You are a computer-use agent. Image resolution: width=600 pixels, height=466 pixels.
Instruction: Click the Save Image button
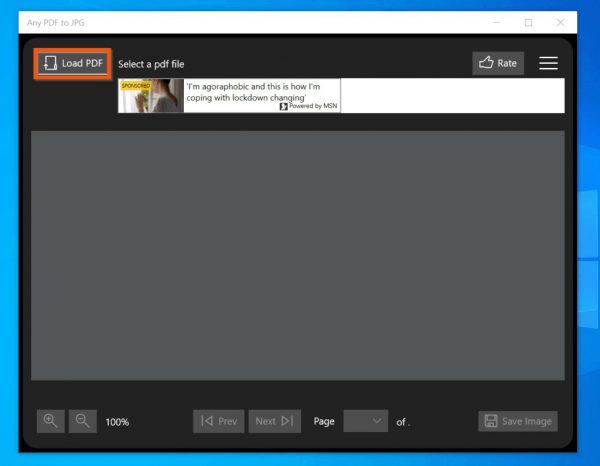coord(518,421)
